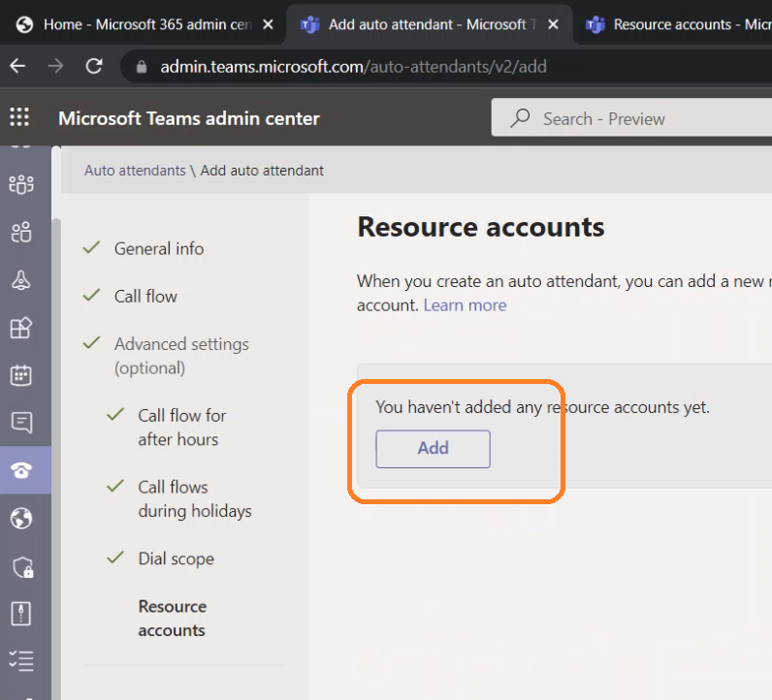
Task: Go to the Call flow step
Action: (x=145, y=297)
